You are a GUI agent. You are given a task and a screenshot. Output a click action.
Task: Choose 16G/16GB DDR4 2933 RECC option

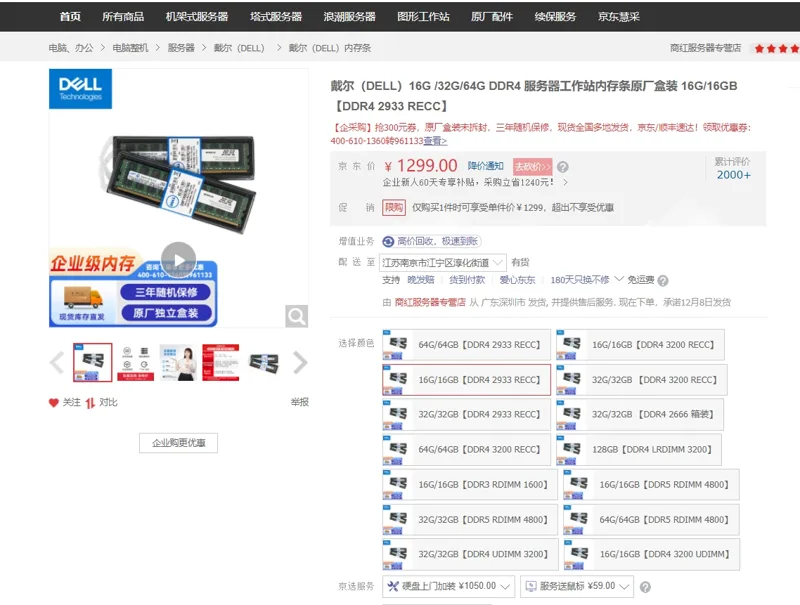tap(466, 380)
